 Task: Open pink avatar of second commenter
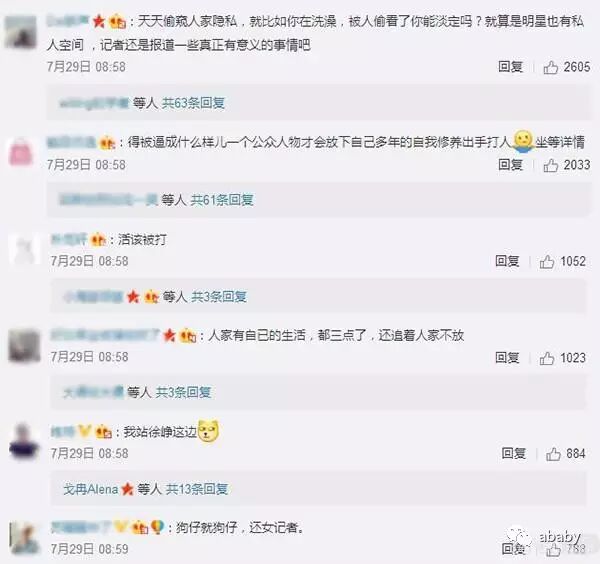click(21, 152)
